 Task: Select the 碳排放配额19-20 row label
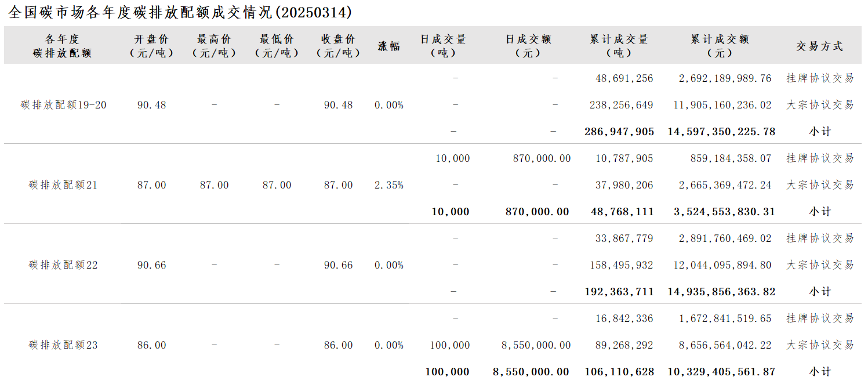(x=64, y=105)
